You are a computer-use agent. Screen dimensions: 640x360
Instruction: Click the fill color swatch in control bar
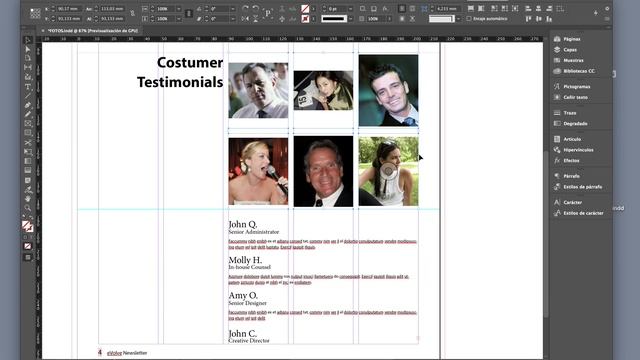click(x=305, y=9)
